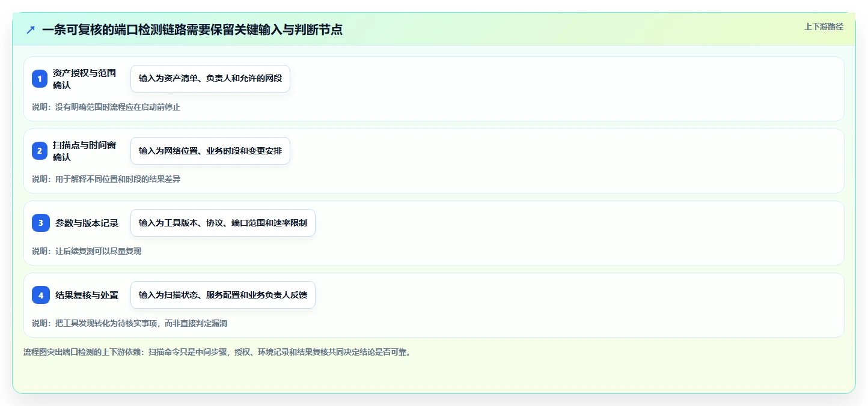
Task: Click the note 用于解释不同位置和时段的结果差异
Action: (x=106, y=179)
